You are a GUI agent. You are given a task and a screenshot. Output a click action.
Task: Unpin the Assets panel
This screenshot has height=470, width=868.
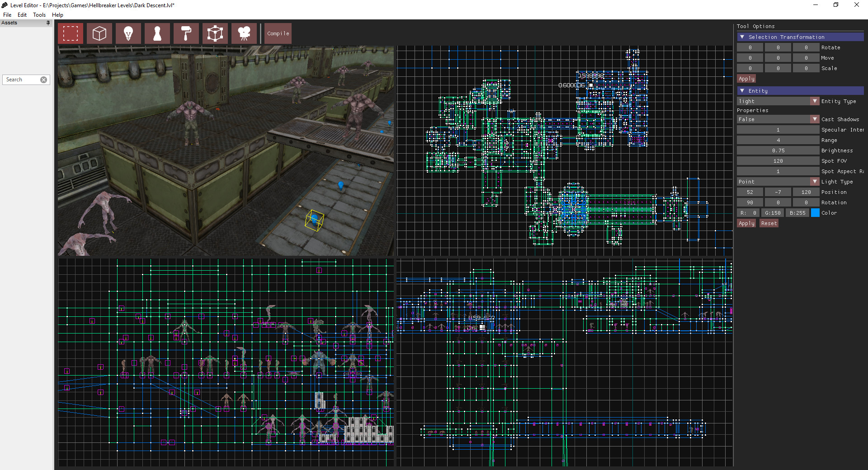click(48, 23)
